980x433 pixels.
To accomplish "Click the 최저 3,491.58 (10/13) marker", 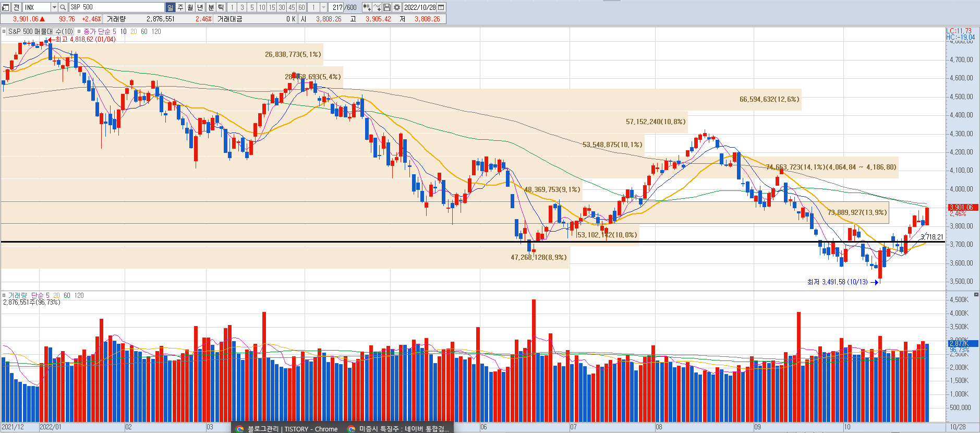I will point(843,282).
